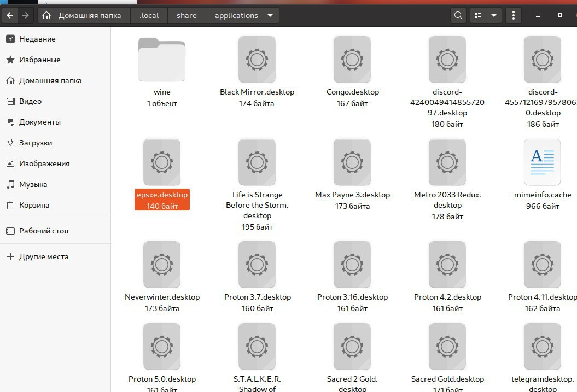The width and height of the screenshot is (577, 392).
Task: Click the "wine" folder name label
Action: 162,92
